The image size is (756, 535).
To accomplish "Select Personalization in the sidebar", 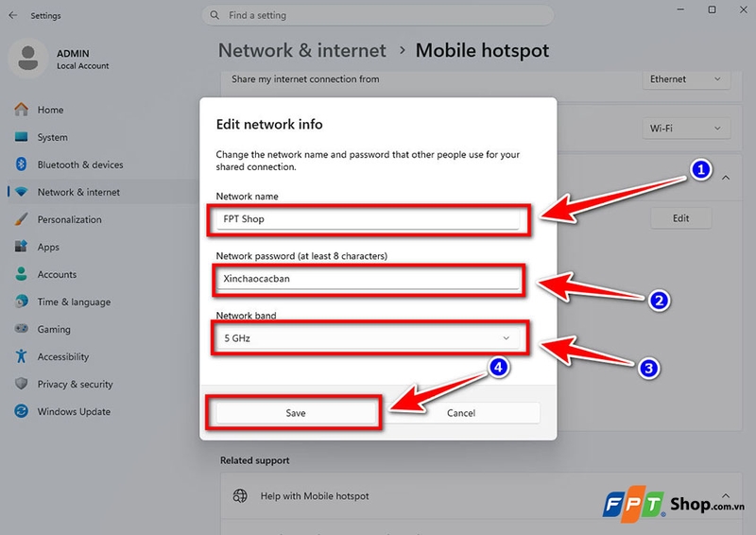I will [69, 219].
